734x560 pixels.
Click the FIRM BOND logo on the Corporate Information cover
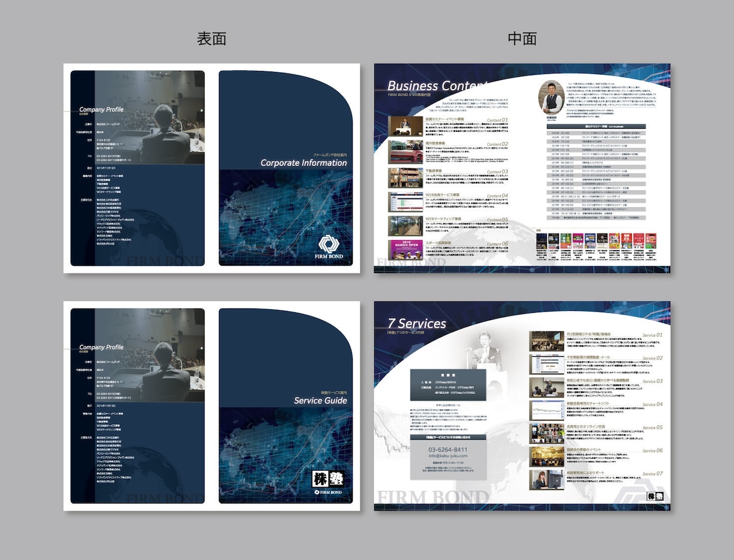pos(329,247)
